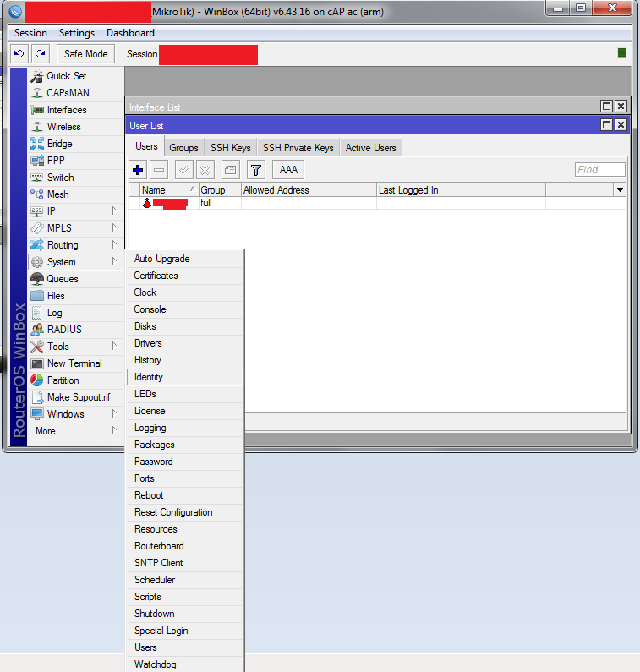The image size is (640, 672).
Task: Click Group column header
Action: tap(220, 190)
